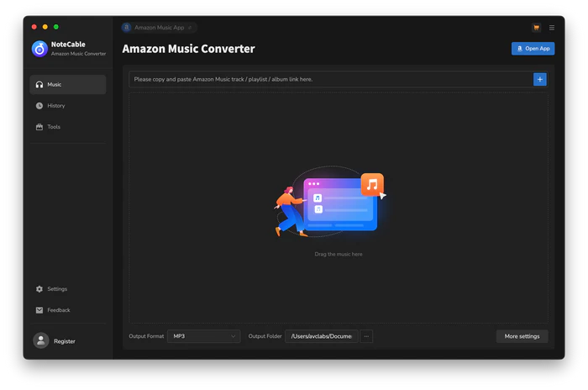This screenshot has height=390, width=588.
Task: Click the music illustration in drop area
Action: click(330, 203)
